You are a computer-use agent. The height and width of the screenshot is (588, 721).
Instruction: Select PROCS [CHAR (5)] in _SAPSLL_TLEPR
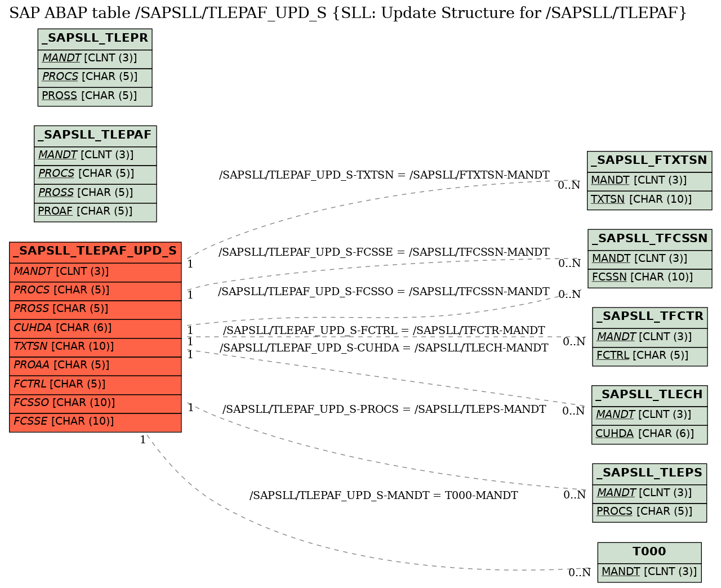(x=95, y=77)
